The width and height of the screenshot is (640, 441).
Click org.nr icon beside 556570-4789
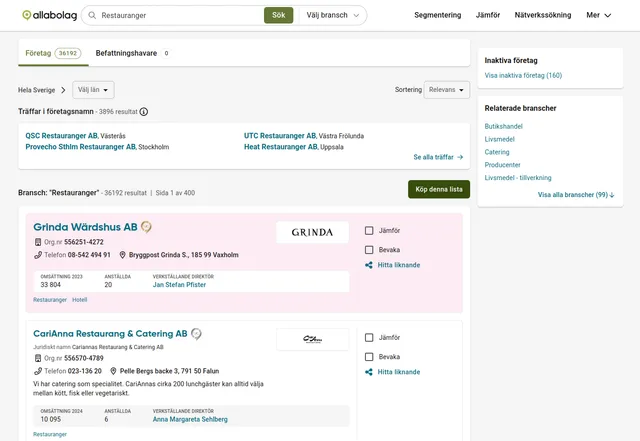pyautogui.click(x=38, y=358)
